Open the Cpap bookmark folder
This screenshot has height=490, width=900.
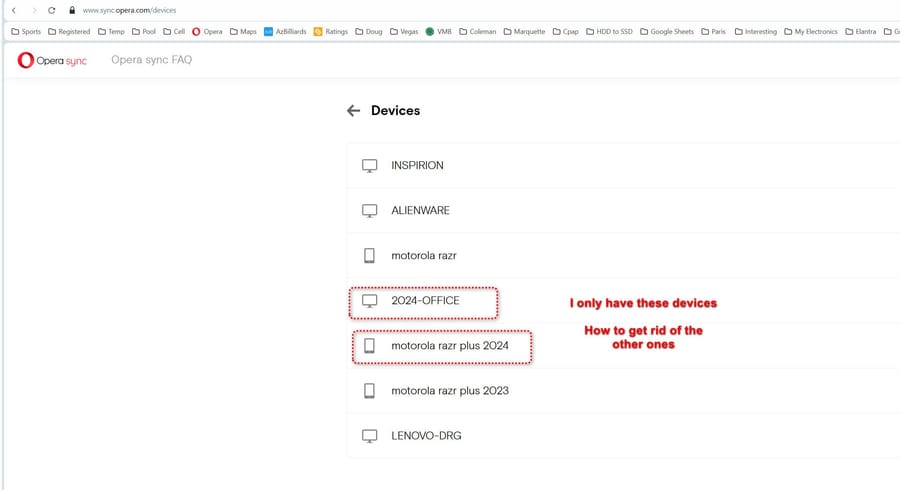566,32
